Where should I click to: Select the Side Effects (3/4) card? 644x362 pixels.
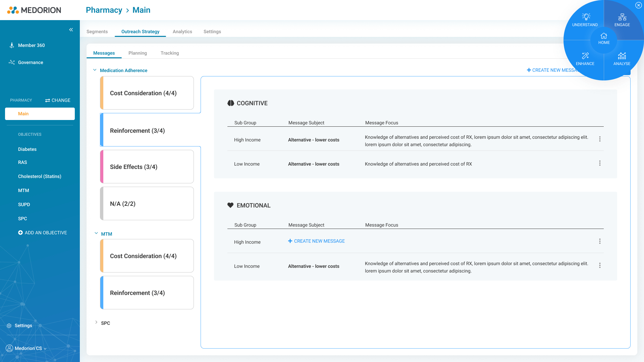[x=147, y=167]
